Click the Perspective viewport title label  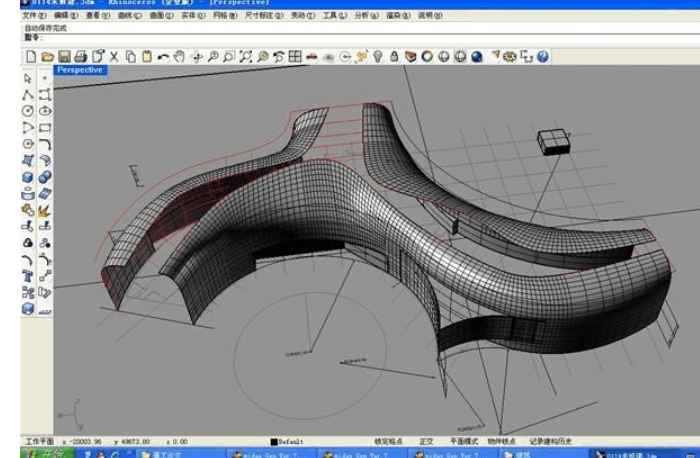point(81,71)
